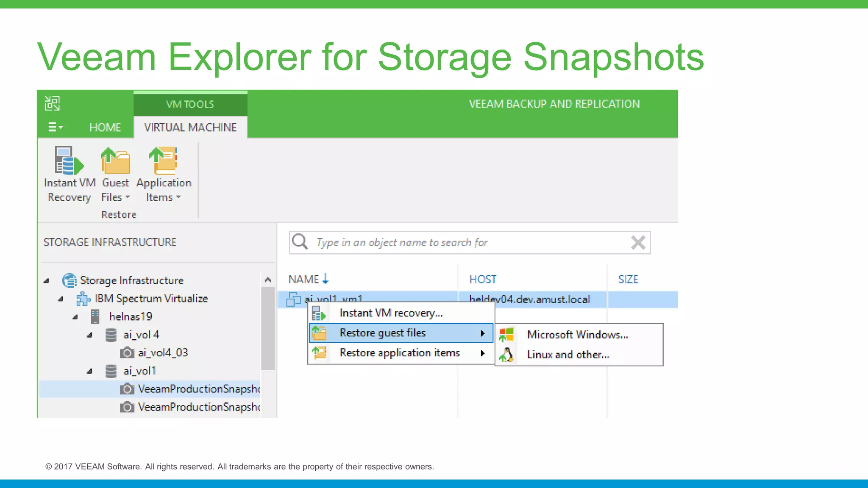Click Restore guest files menu icon
The width and height of the screenshot is (868, 488).
pyautogui.click(x=319, y=333)
